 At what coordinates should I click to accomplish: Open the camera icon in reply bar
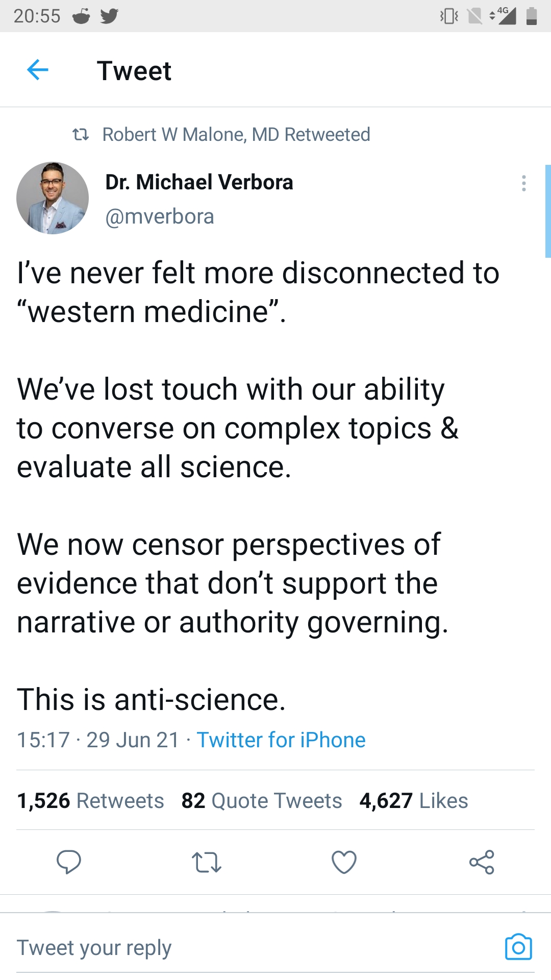pyautogui.click(x=518, y=948)
